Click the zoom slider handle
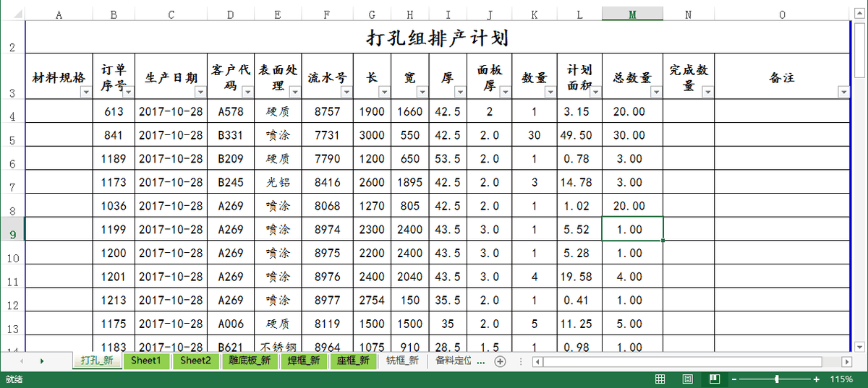Screen dimensions: 868x388 click(777, 379)
